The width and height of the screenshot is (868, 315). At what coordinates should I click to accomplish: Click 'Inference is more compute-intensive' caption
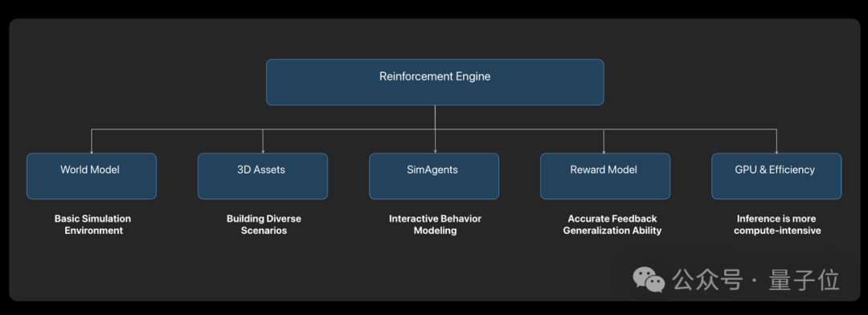click(x=777, y=225)
